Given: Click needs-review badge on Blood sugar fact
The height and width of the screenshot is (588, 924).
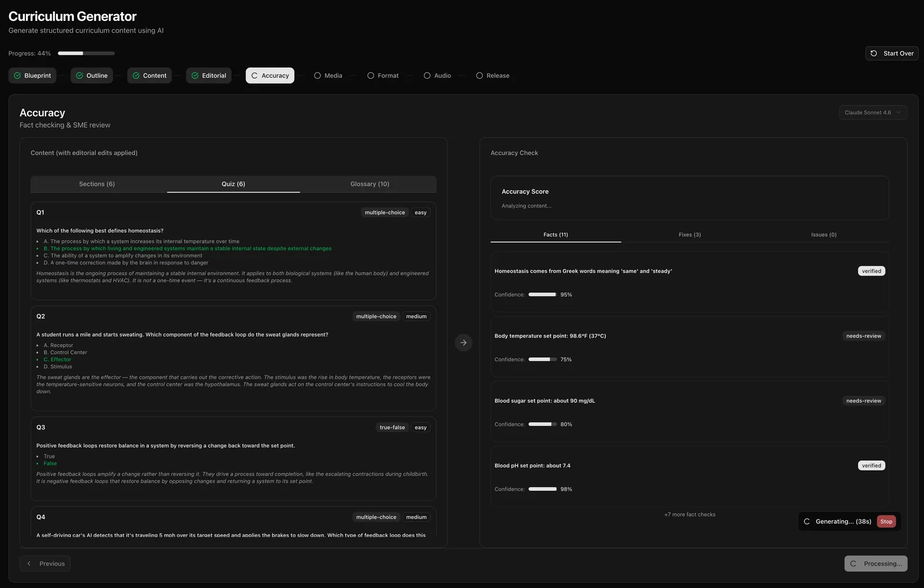Looking at the screenshot, I should 863,401.
